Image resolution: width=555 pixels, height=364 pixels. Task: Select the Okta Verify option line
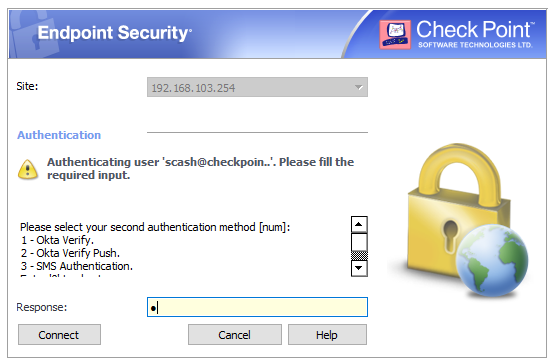coord(57,240)
